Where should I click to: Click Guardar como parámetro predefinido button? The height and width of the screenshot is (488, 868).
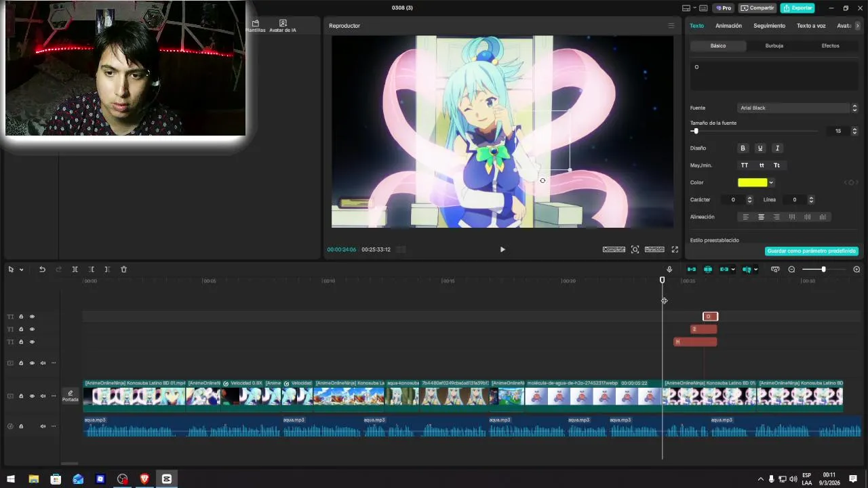pyautogui.click(x=812, y=251)
